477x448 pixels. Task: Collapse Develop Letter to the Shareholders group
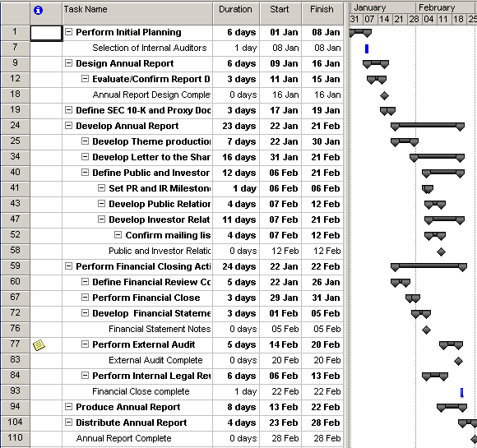tap(86, 157)
